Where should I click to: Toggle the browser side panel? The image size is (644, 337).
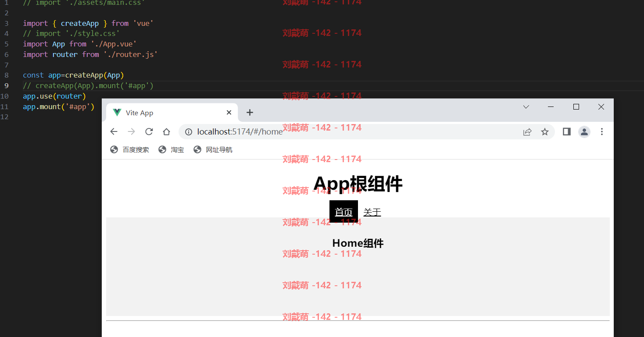[x=566, y=131]
